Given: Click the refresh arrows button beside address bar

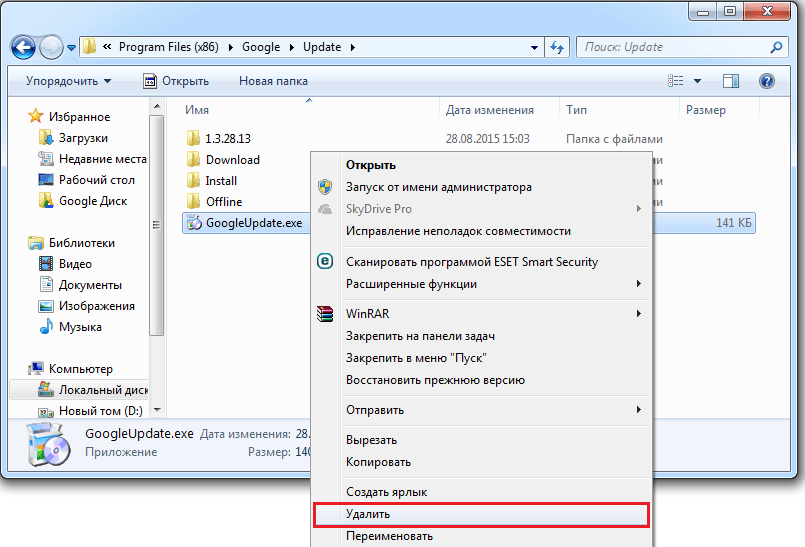Looking at the screenshot, I should 557,47.
